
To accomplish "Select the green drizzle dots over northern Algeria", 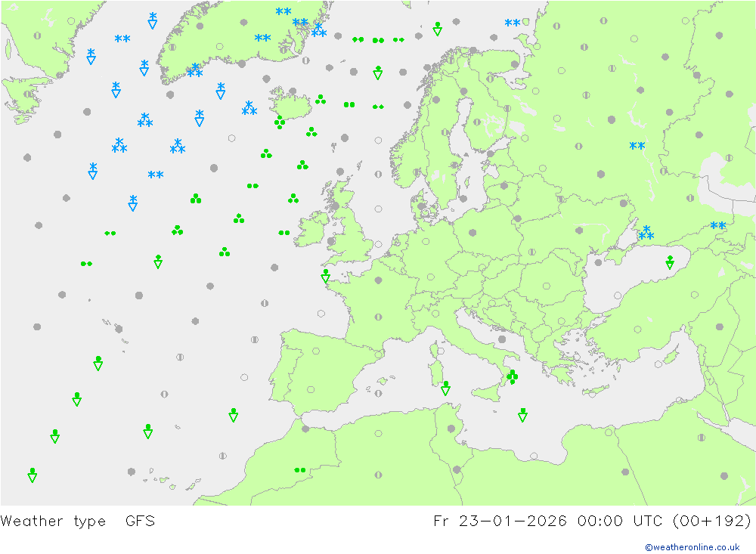I will [300, 470].
